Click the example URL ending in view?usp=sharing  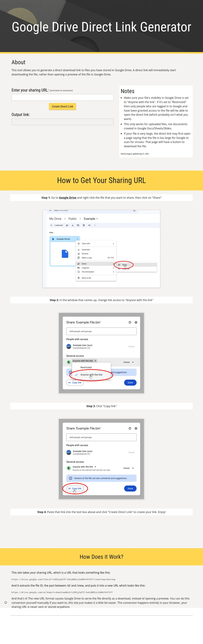coord(63,579)
